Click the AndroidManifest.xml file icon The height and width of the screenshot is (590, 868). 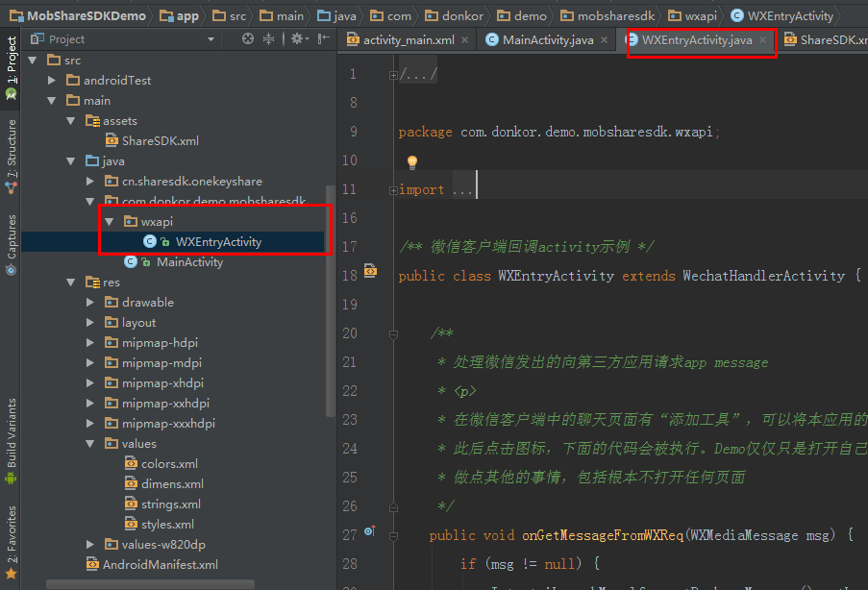(93, 564)
